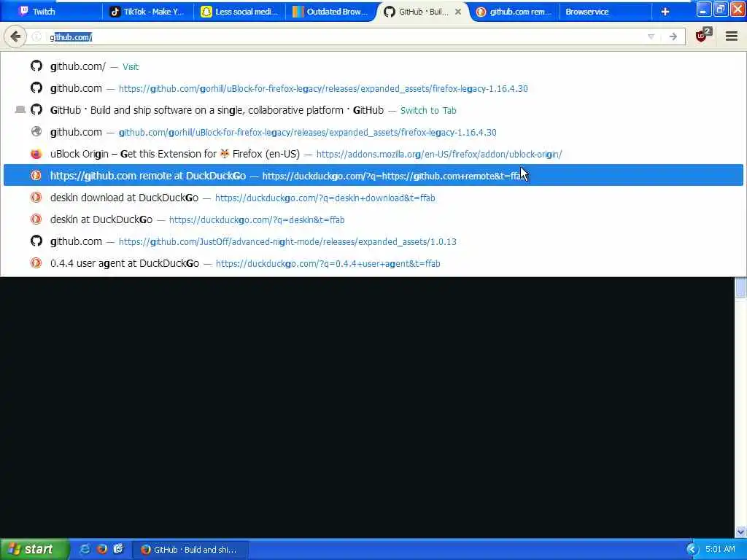The image size is (747, 560).
Task: Click tab indicator icon beside GitHub Switch to Tab
Action: [x=20, y=110]
